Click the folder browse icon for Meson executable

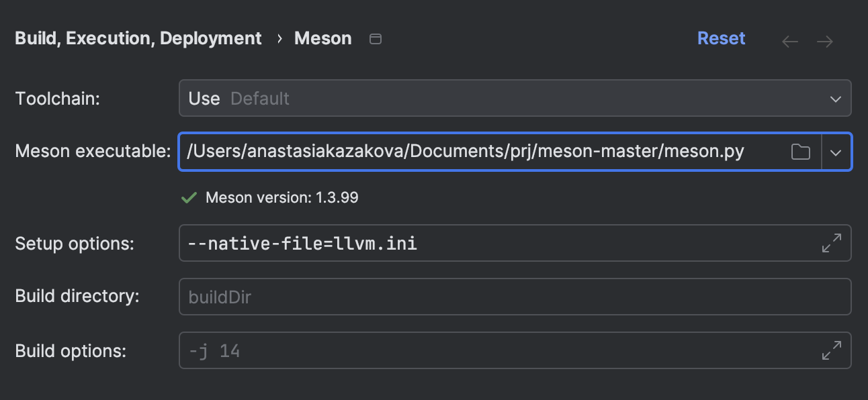tap(800, 152)
